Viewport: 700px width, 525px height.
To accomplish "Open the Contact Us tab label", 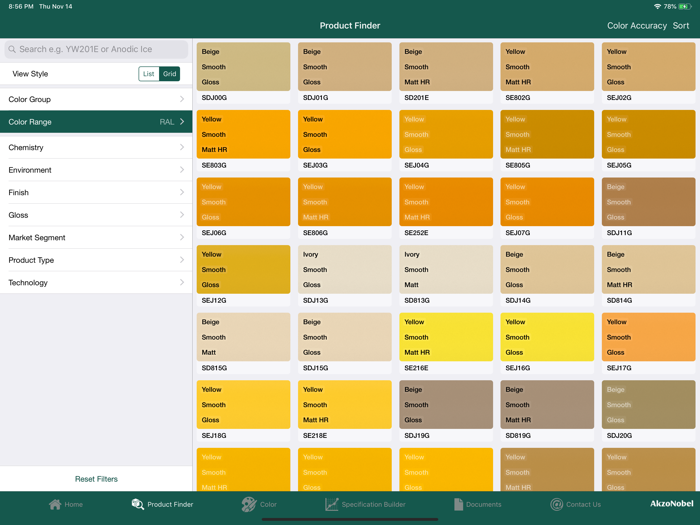I will 583,504.
